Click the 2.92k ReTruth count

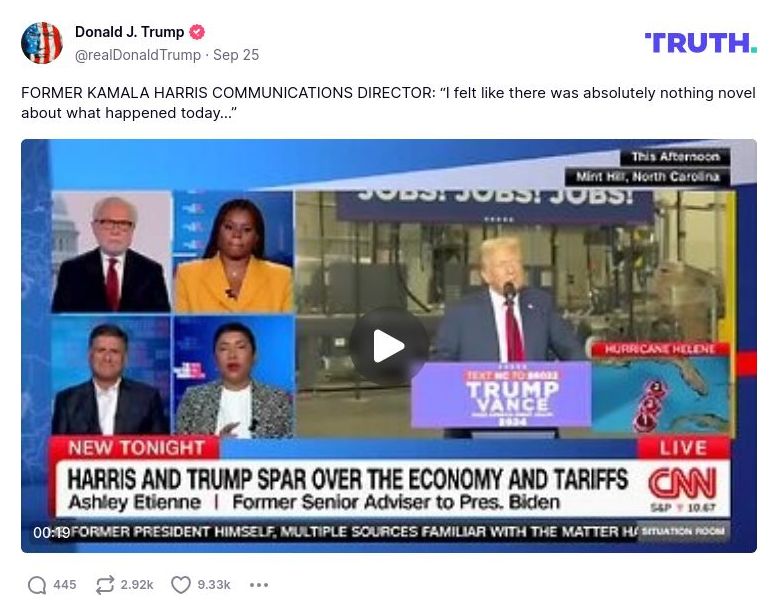point(137,585)
